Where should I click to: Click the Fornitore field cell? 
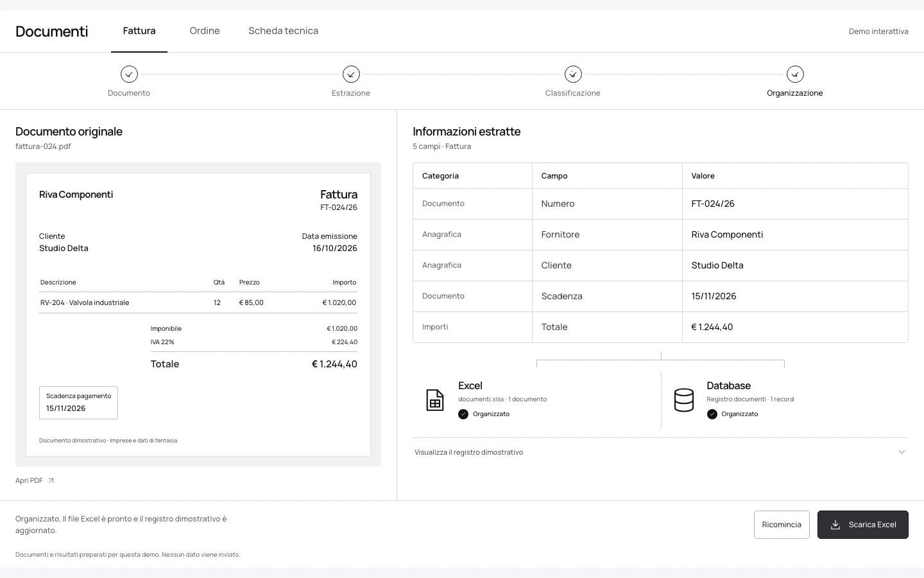coord(607,234)
